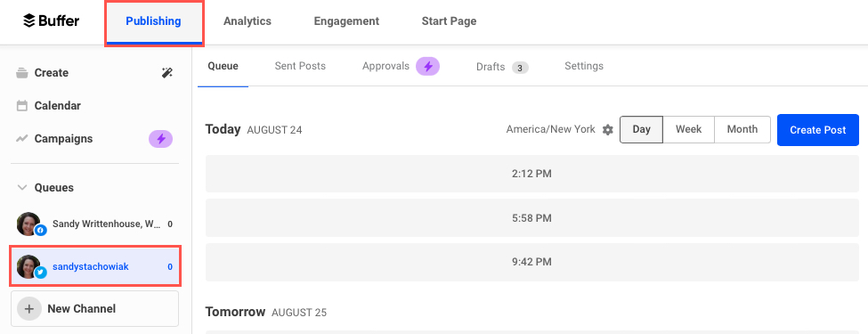
Task: Click the America/New York timezone text
Action: pyautogui.click(x=551, y=130)
